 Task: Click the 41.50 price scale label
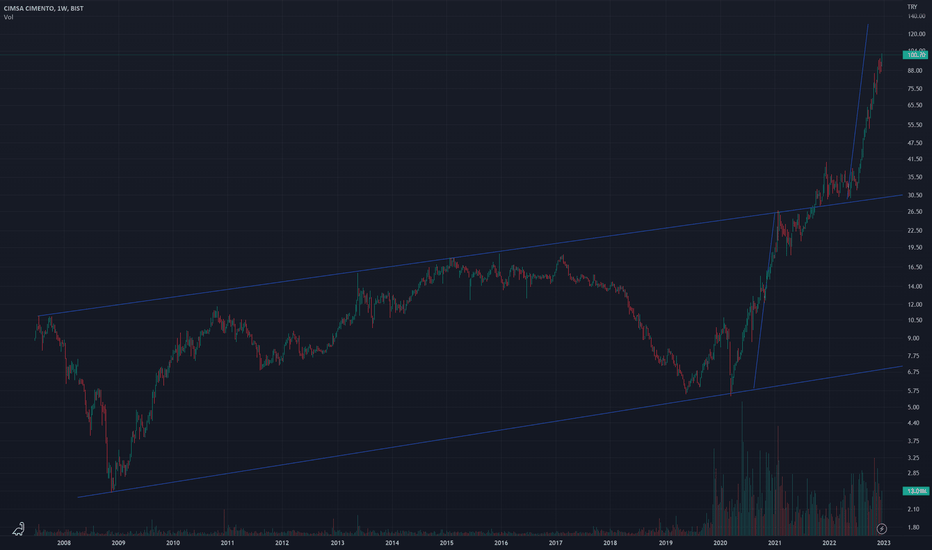point(915,159)
